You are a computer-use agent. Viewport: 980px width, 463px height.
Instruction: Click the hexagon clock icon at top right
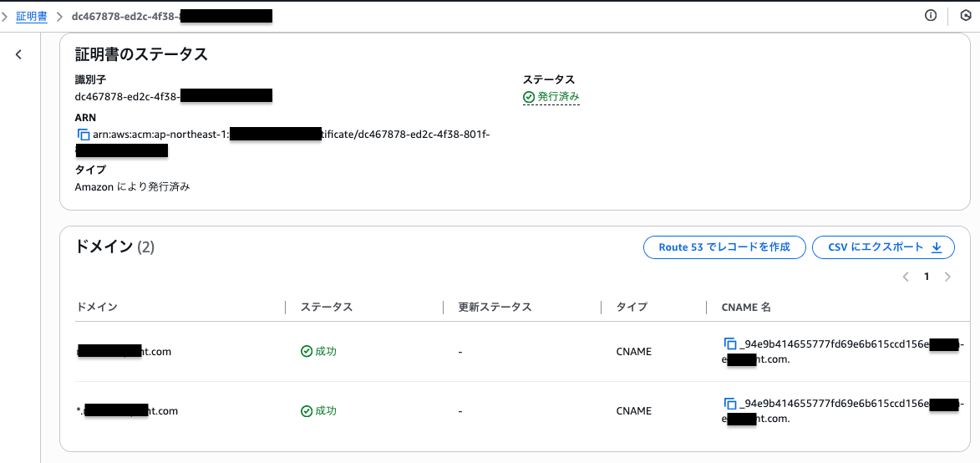point(966,16)
